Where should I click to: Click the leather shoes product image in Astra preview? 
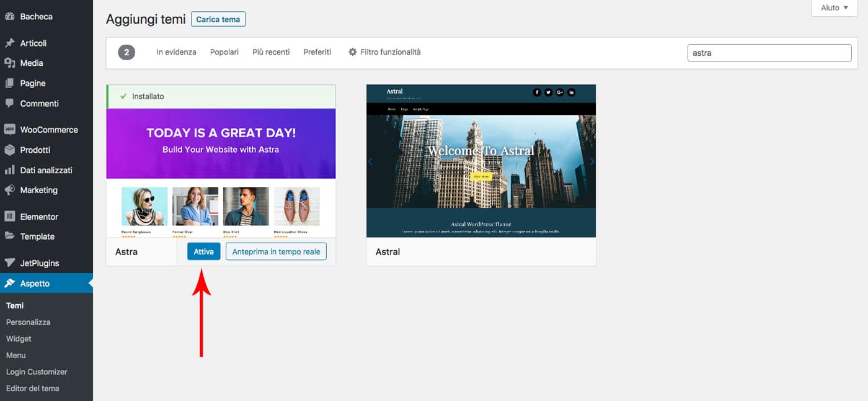tap(297, 206)
